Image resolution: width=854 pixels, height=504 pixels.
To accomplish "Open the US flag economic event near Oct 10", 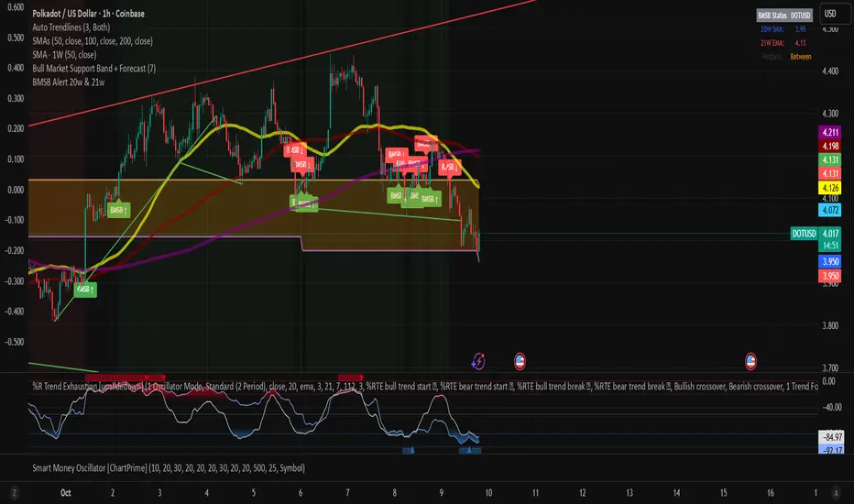I will coord(520,361).
